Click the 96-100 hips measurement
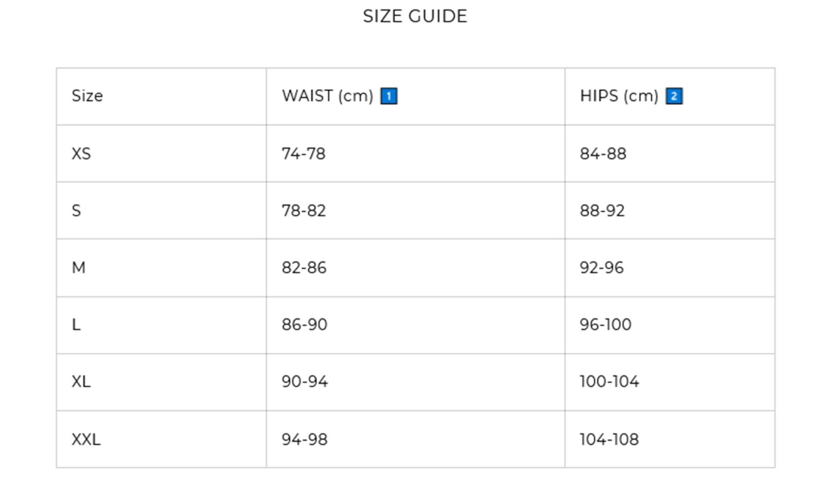This screenshot has height=504, width=822. coord(606,324)
